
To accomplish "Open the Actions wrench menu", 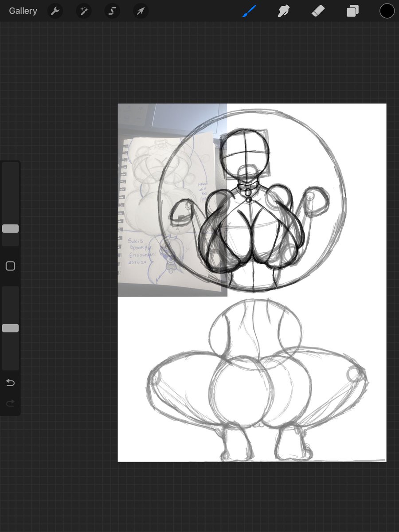I will click(55, 11).
